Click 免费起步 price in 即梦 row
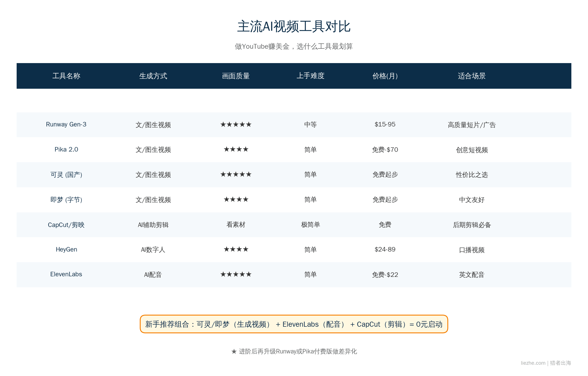 385,200
